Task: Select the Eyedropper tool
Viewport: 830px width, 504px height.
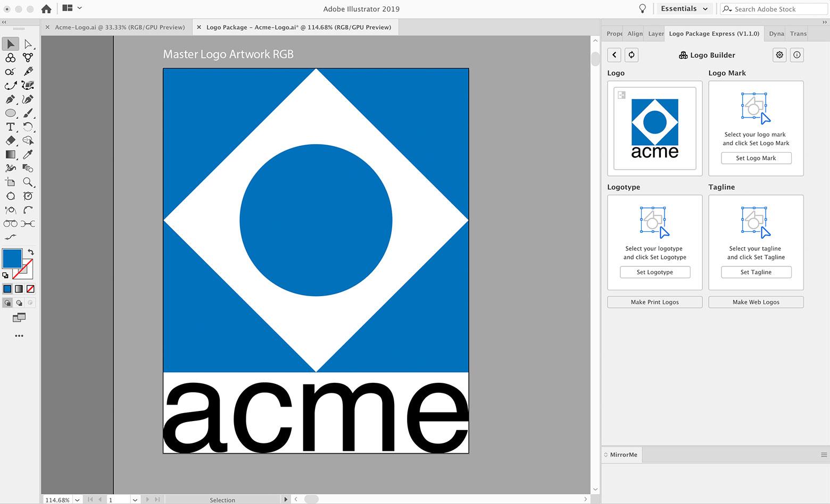Action: pyautogui.click(x=28, y=155)
